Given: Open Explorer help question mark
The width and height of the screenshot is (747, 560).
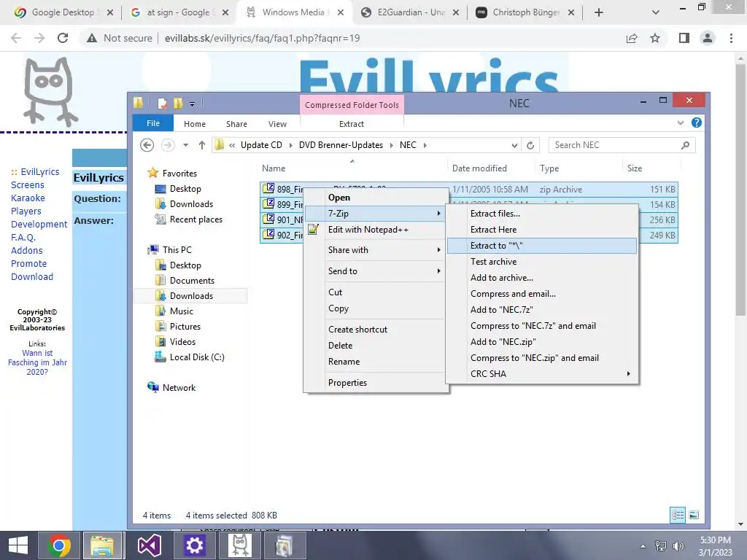Looking at the screenshot, I should pyautogui.click(x=697, y=122).
